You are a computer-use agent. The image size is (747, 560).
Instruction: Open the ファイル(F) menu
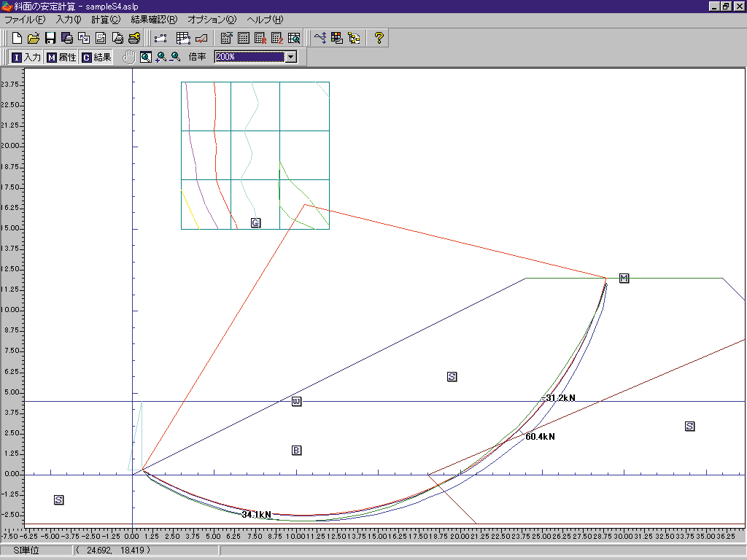(x=25, y=20)
